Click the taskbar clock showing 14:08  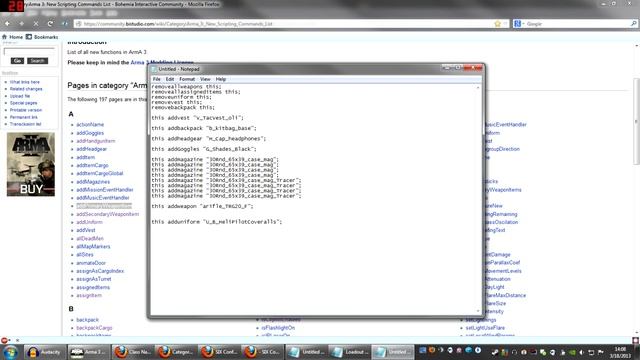[x=620, y=353]
